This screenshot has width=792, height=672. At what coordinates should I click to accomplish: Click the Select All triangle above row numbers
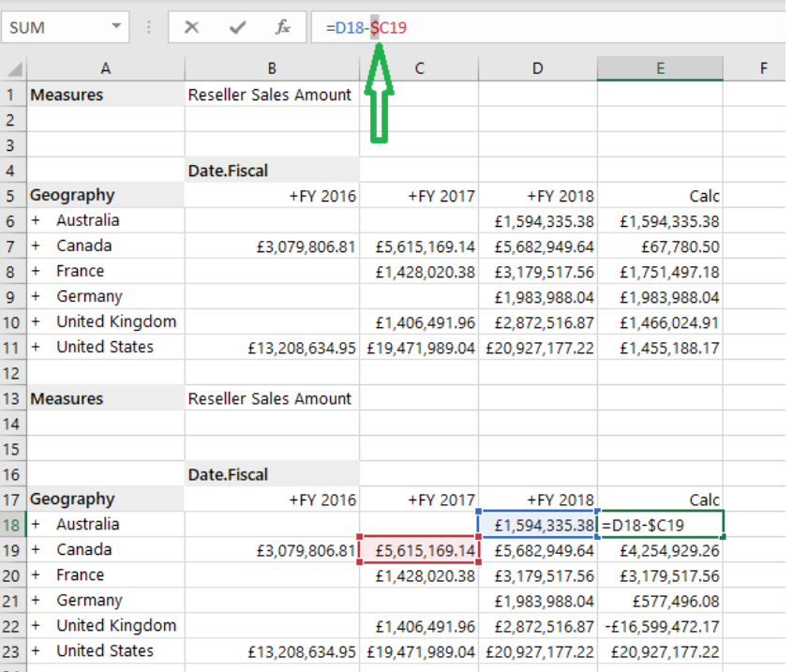(x=13, y=67)
